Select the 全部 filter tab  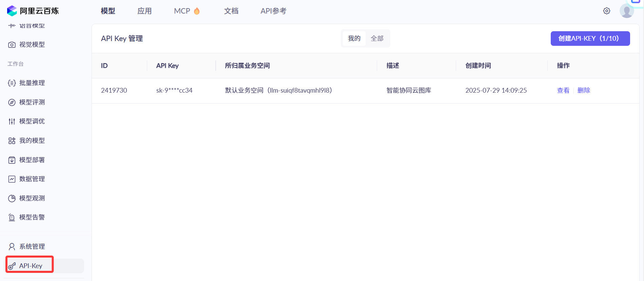377,38
